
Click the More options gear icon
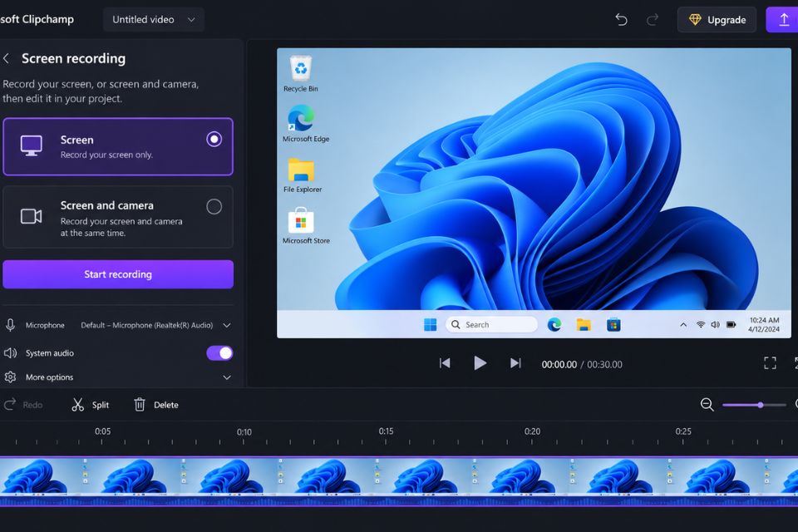coord(10,377)
